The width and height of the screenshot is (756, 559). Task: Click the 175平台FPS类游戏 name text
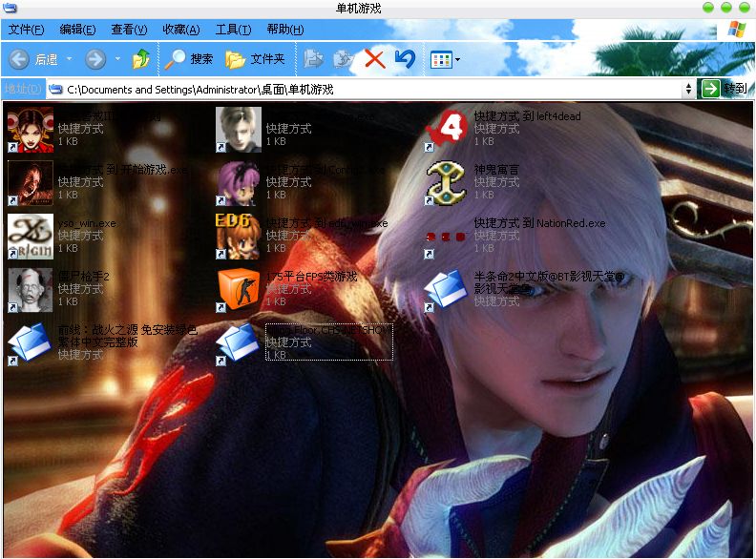click(312, 277)
